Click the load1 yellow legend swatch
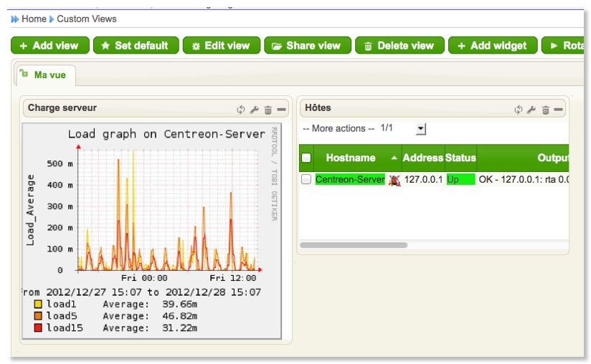This screenshot has width=591, height=364. click(x=38, y=304)
